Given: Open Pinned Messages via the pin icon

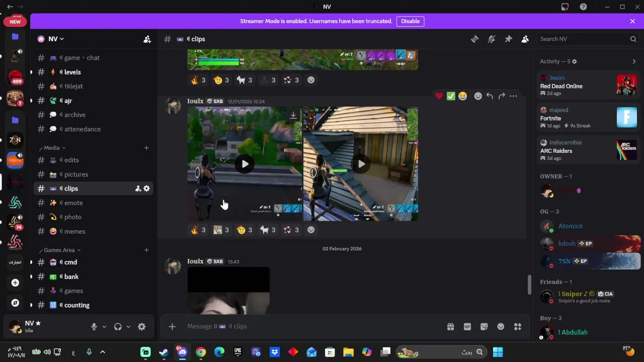Looking at the screenshot, I should pos(508,39).
